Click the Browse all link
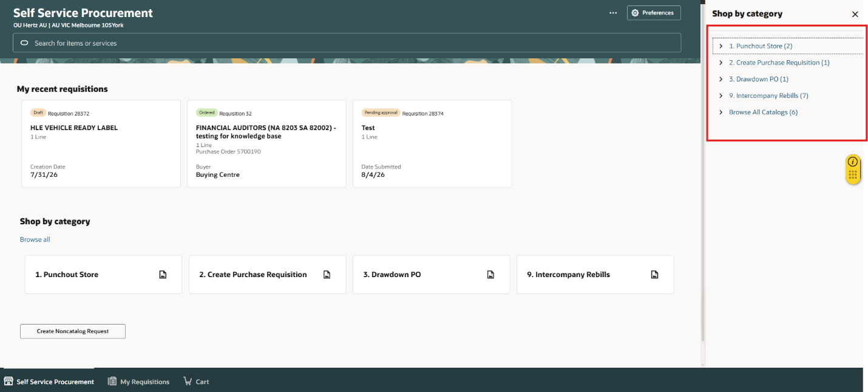The width and height of the screenshot is (868, 392). pyautogui.click(x=35, y=239)
